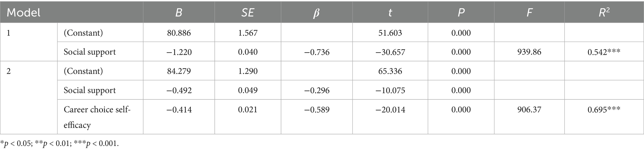Select the β column header
This screenshot has height=151, width=644.
click(316, 13)
